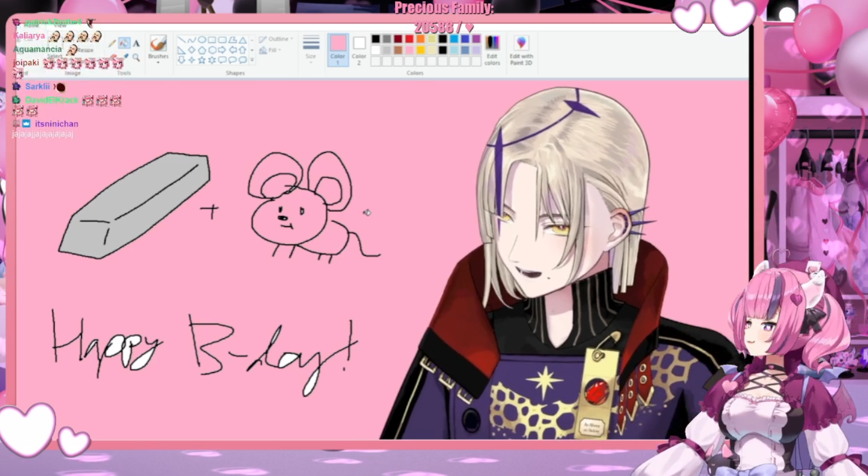Activate the Color 1 foreground box

338,50
